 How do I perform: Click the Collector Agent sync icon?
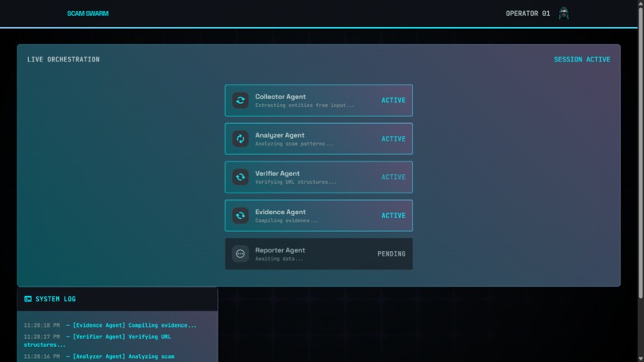point(241,100)
